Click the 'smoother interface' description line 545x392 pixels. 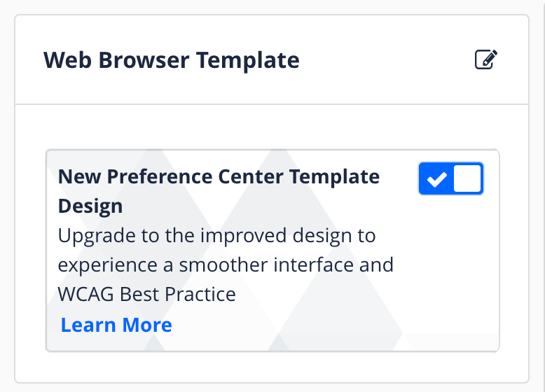tap(226, 265)
